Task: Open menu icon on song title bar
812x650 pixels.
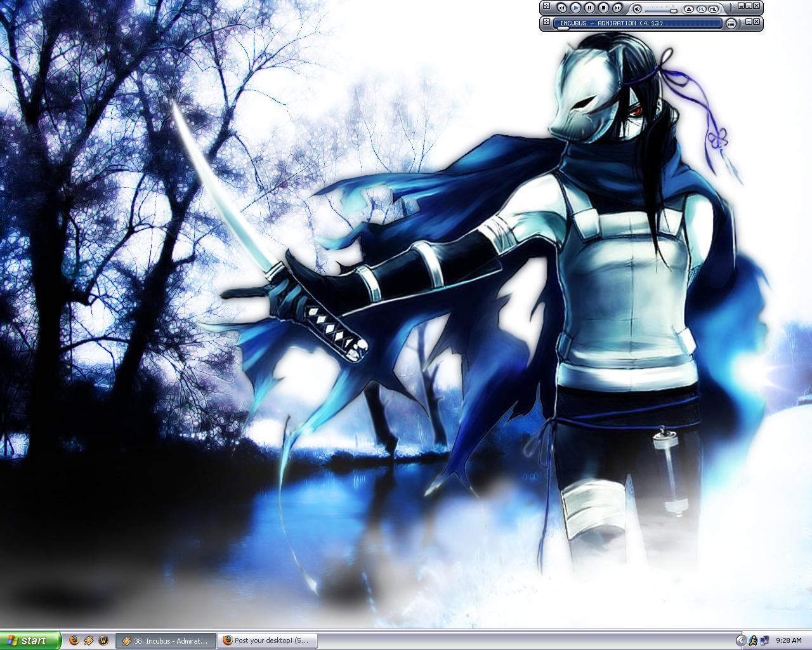Action: (x=546, y=22)
